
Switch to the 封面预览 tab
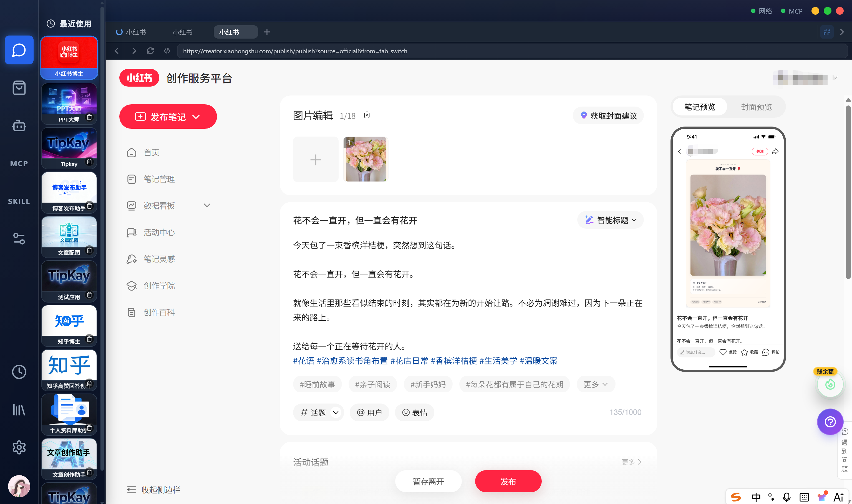[756, 107]
